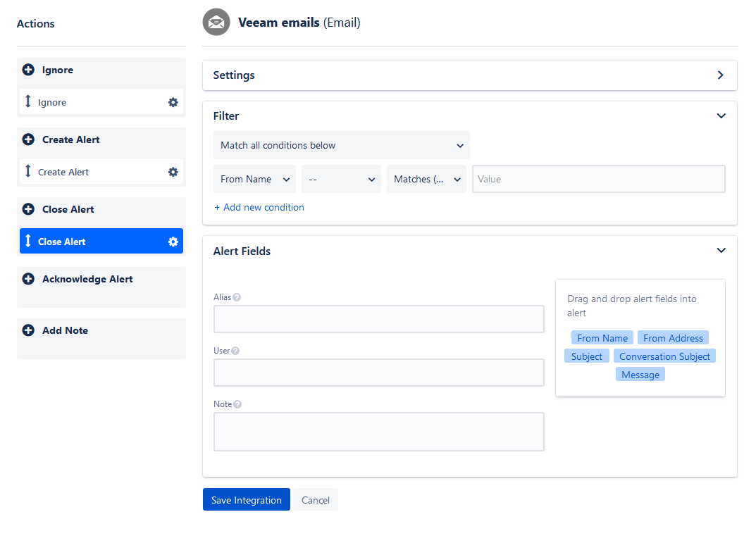Open the From Name field dropdown
Image resolution: width=756 pixels, height=543 pixels.
coord(254,179)
